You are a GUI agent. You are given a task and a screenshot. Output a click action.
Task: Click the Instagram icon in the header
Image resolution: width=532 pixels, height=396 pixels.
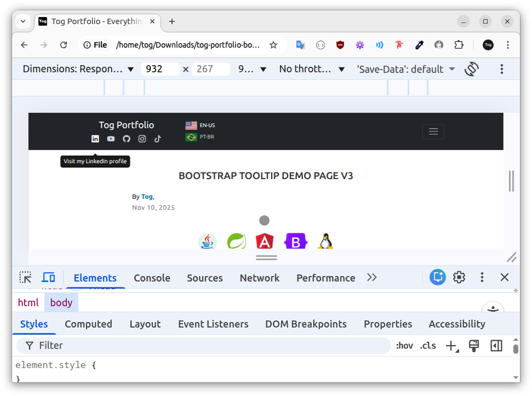[x=142, y=139]
